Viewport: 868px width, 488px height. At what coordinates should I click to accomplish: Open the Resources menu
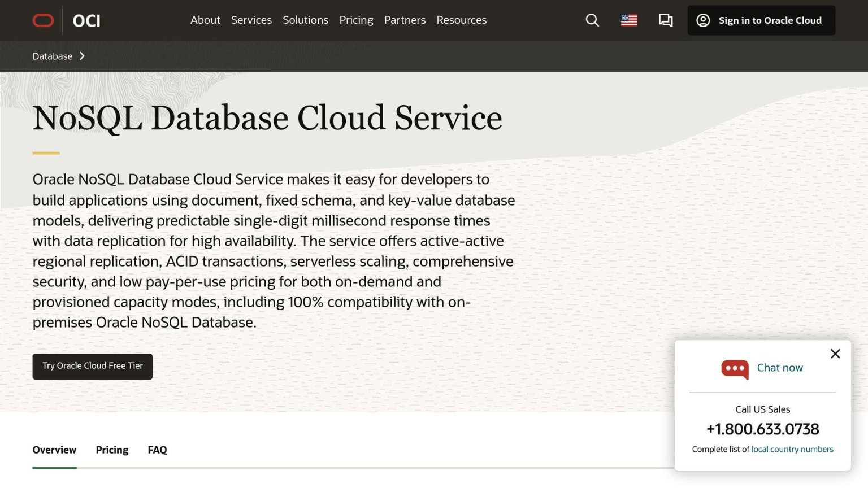[461, 20]
